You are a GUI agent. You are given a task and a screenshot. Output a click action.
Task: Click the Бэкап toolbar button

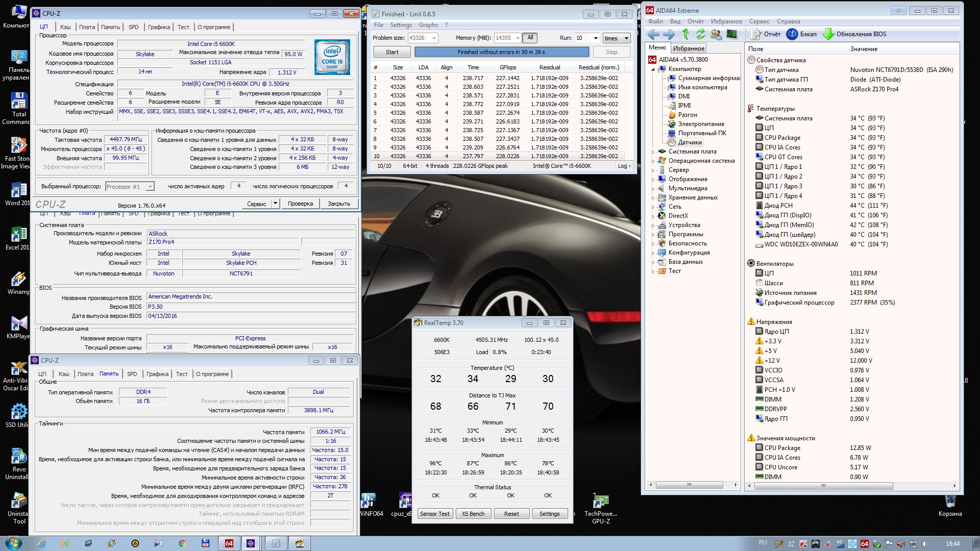tap(802, 34)
